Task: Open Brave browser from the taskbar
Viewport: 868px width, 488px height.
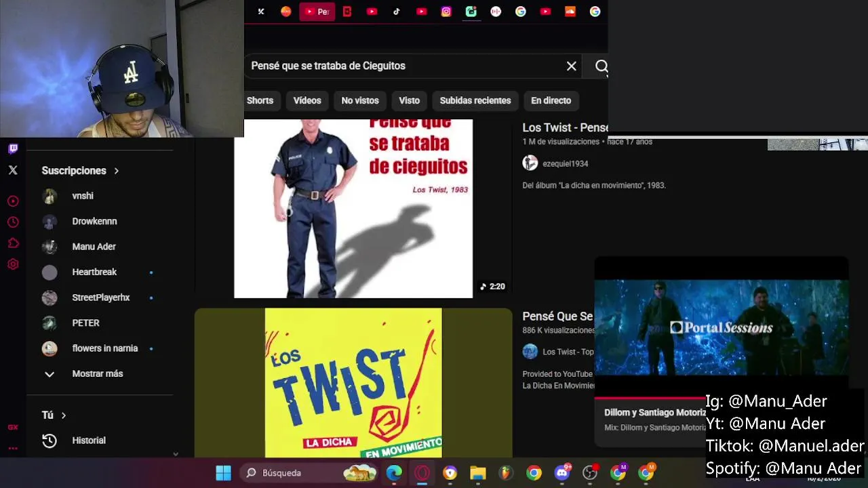Action: (x=450, y=473)
